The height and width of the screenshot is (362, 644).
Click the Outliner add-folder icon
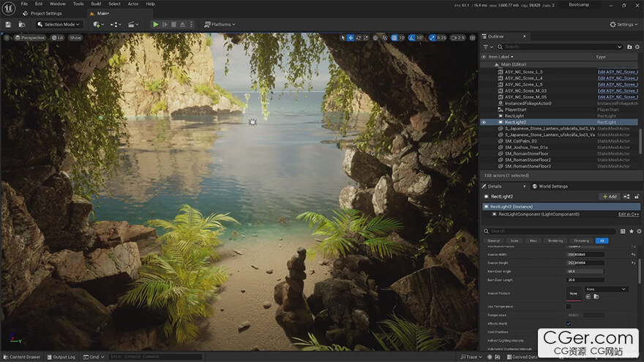point(629,47)
